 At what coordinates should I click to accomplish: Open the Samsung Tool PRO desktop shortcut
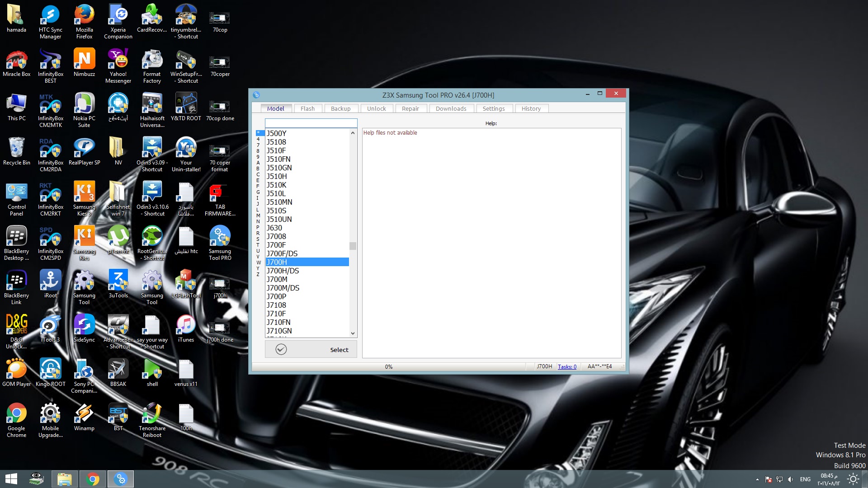(220, 243)
